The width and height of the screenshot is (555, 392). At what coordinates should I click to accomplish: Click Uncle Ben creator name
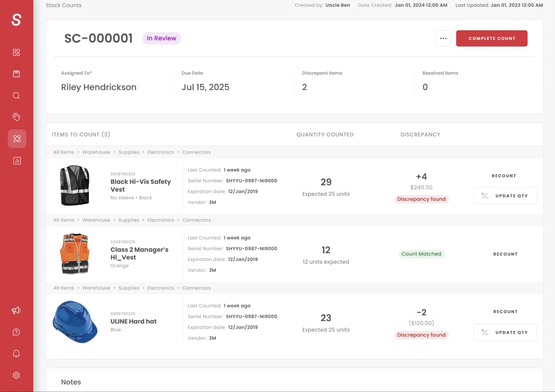point(338,5)
